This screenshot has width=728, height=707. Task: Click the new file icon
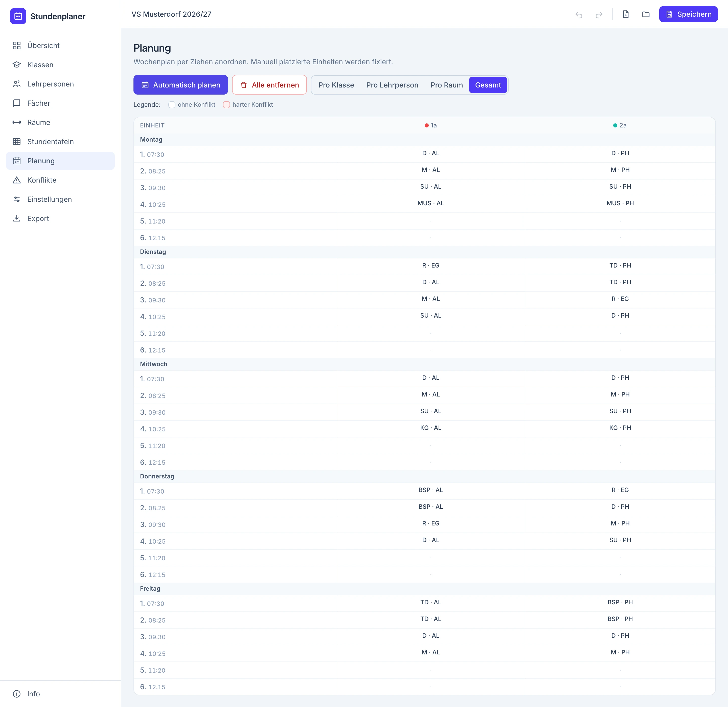[x=626, y=14]
